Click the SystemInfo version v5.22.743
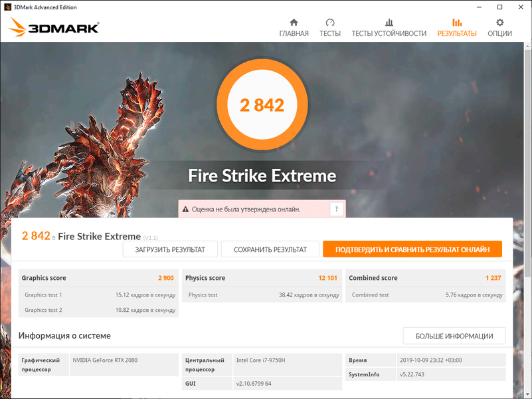This screenshot has width=532, height=399. pos(412,374)
